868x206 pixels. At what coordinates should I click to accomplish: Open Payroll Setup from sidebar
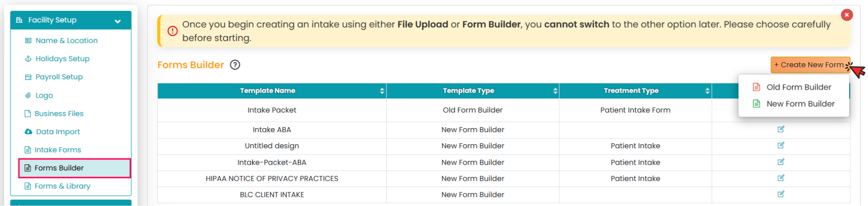59,77
